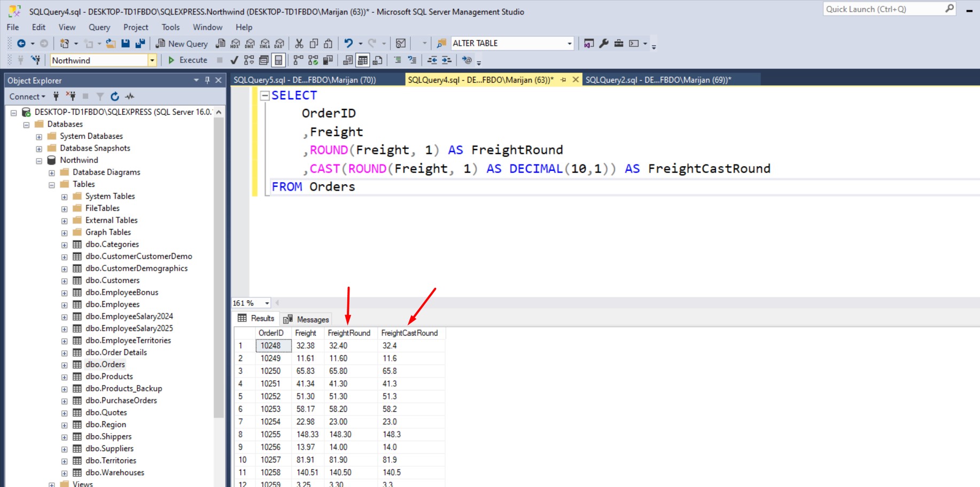980x487 pixels.
Task: Toggle Results to Grid option
Action: tap(363, 60)
